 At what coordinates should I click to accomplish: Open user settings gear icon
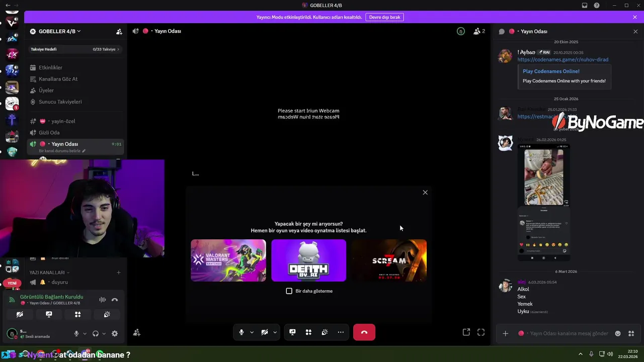(x=115, y=333)
